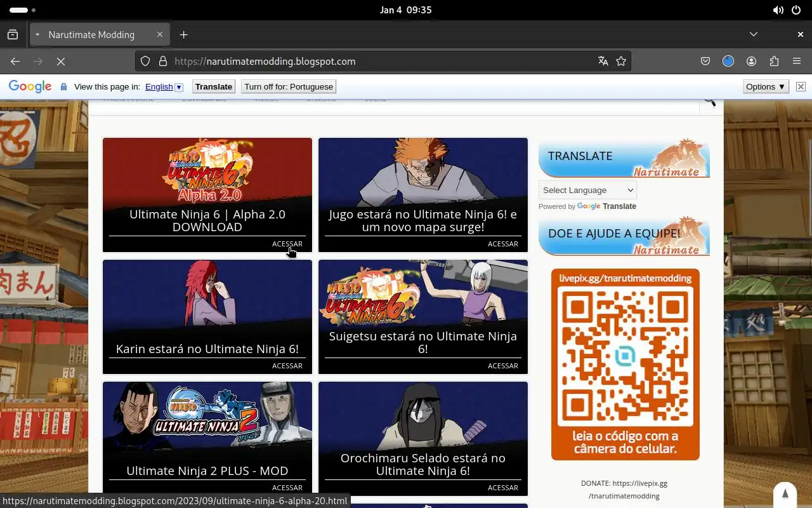Viewport: 812px width, 508px height.
Task: Switch to the Narutimate Modding tab
Action: 100,34
